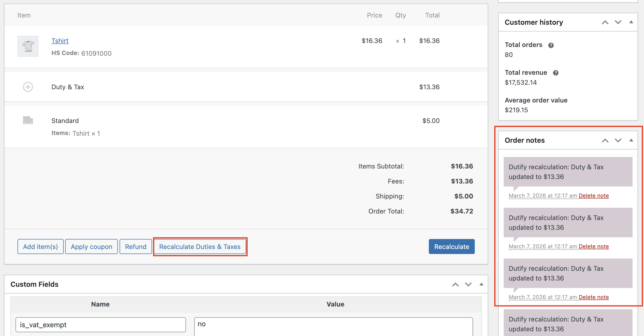Screen dimensions: 644x336
Task: Click the blue Recalculate button
Action: tap(451, 246)
